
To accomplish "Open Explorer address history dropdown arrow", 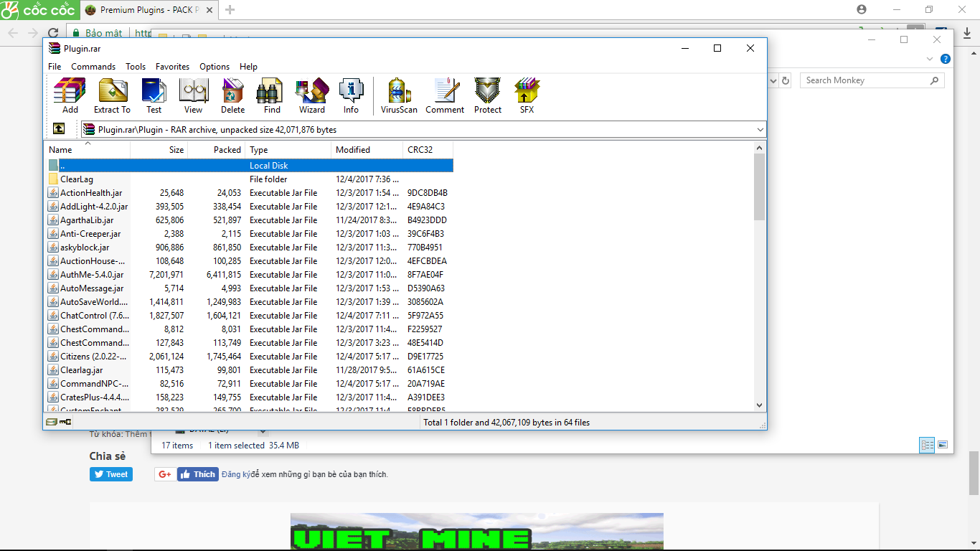I will click(773, 81).
